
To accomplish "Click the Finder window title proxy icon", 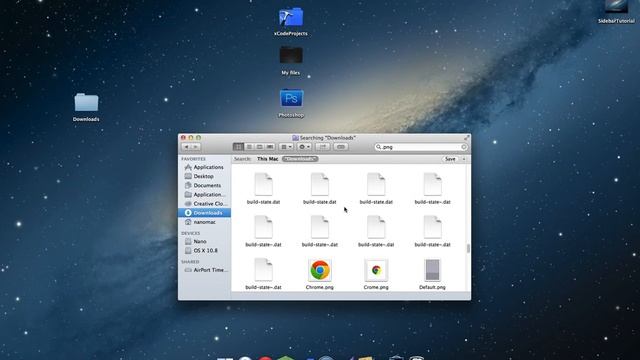I will coord(296,138).
